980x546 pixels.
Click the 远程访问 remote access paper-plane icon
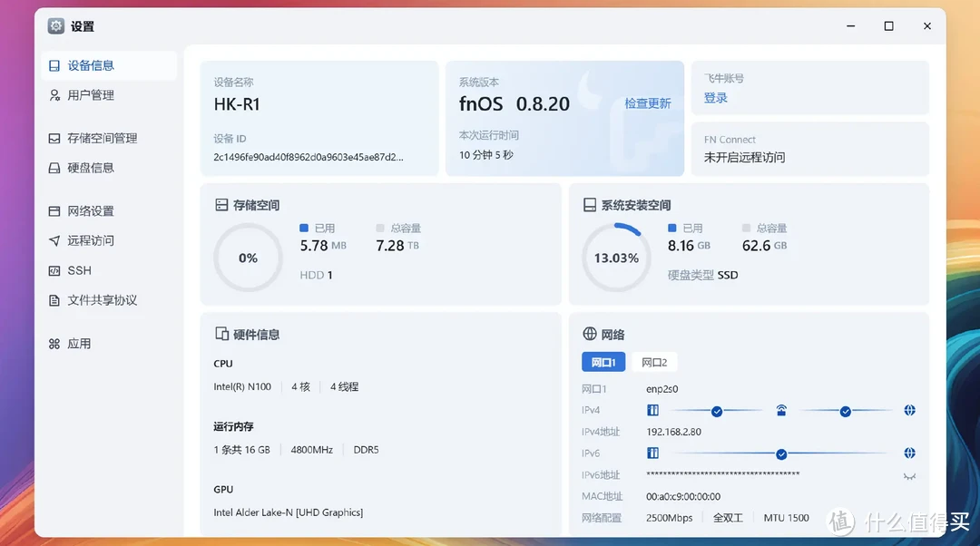click(x=54, y=241)
